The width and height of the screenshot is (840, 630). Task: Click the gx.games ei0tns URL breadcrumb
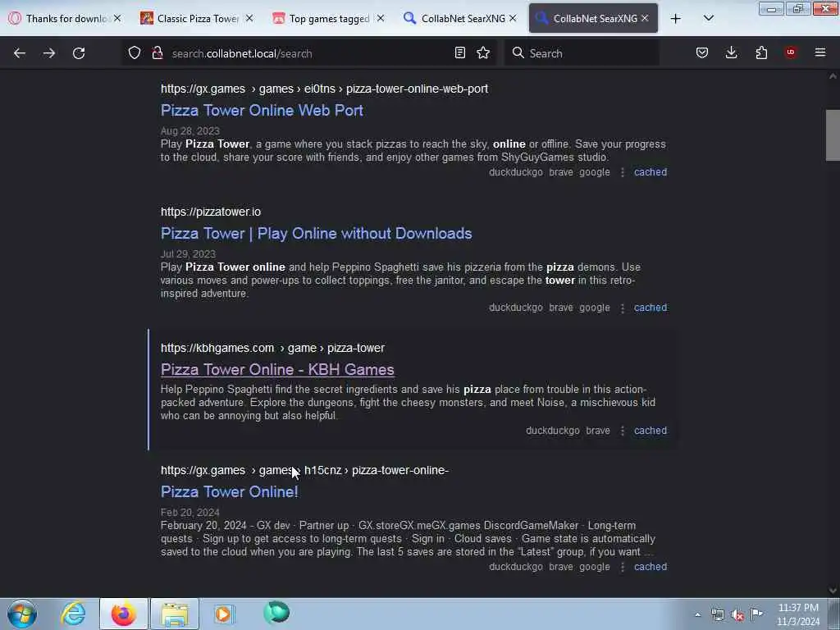tap(324, 89)
